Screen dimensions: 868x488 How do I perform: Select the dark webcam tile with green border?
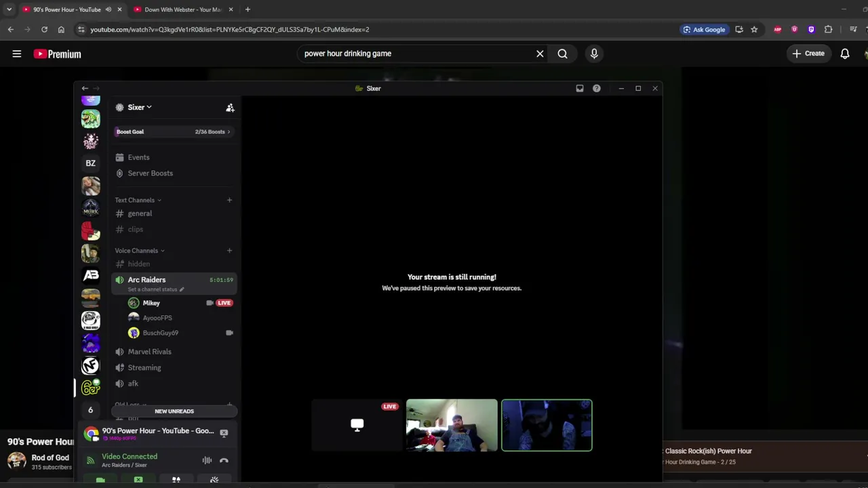pyautogui.click(x=547, y=426)
